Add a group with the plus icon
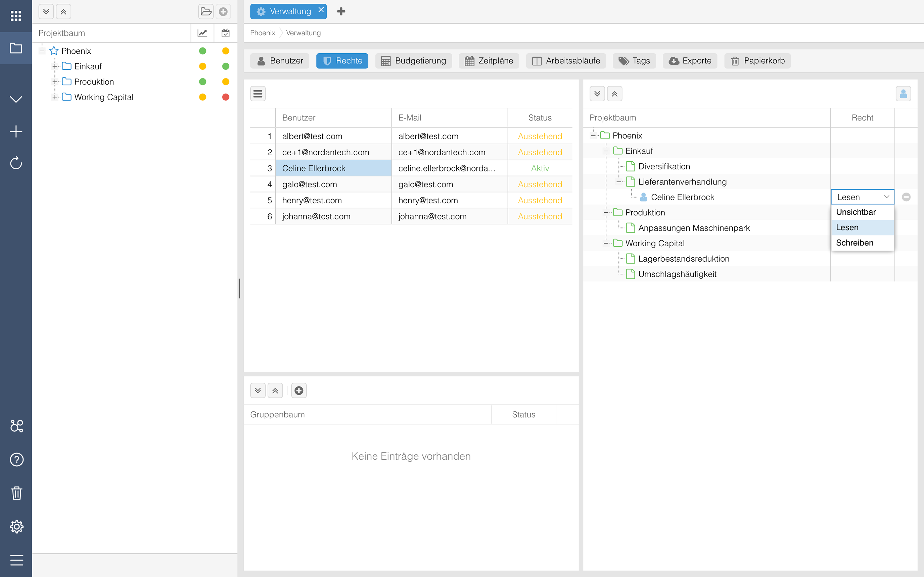 point(299,390)
